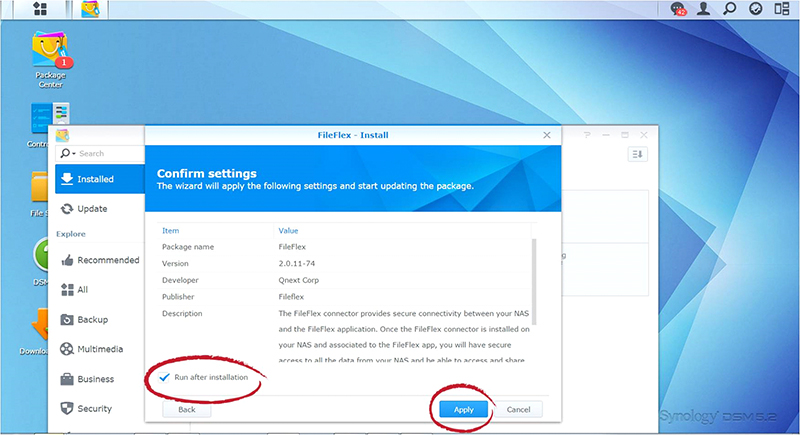Click the Apply button

click(x=463, y=410)
